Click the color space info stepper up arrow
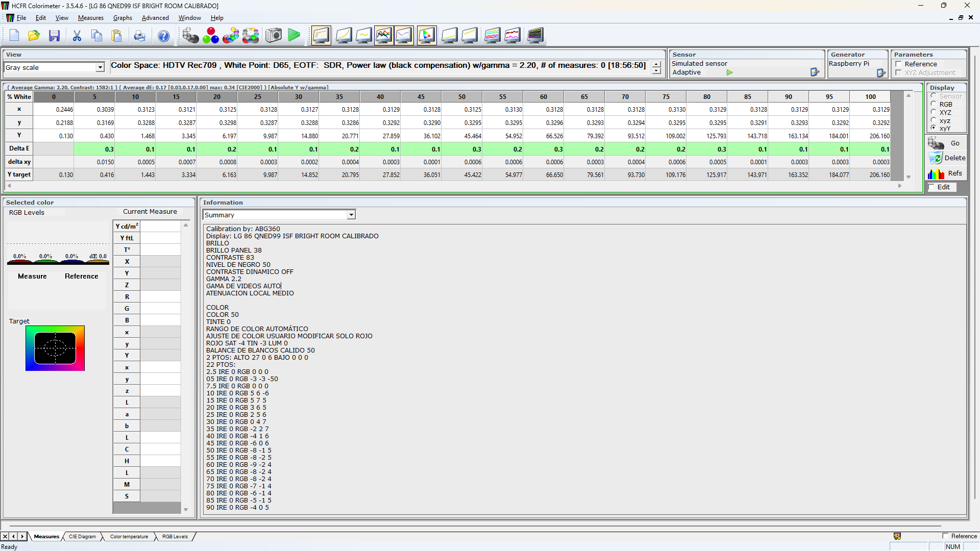 tap(656, 64)
